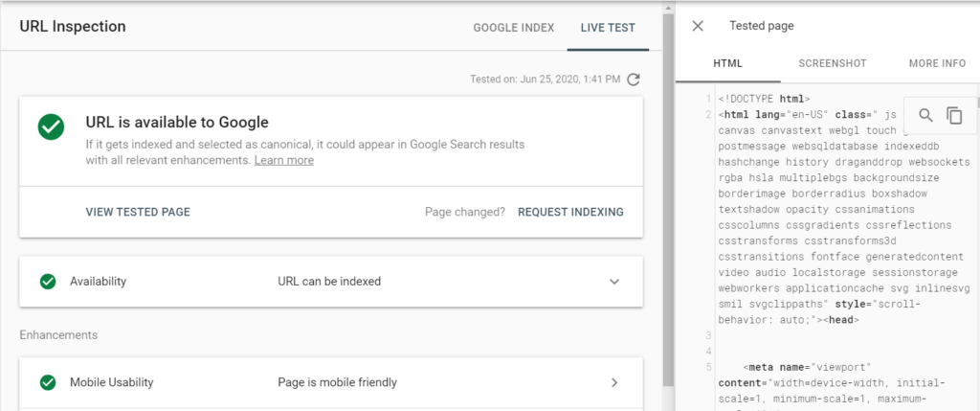980x411 pixels.
Task: Click the Mobile Usability row
Action: click(330, 382)
